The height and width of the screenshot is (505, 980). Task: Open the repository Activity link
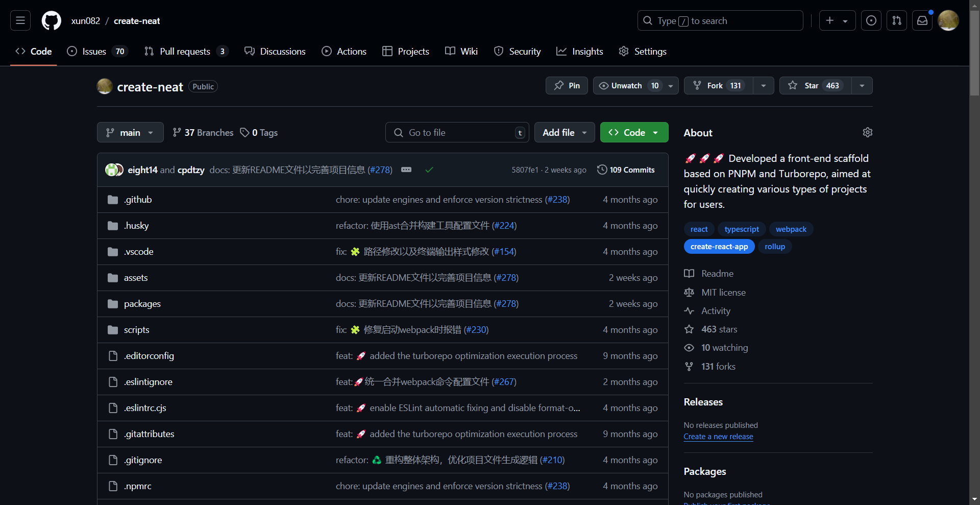point(707,310)
